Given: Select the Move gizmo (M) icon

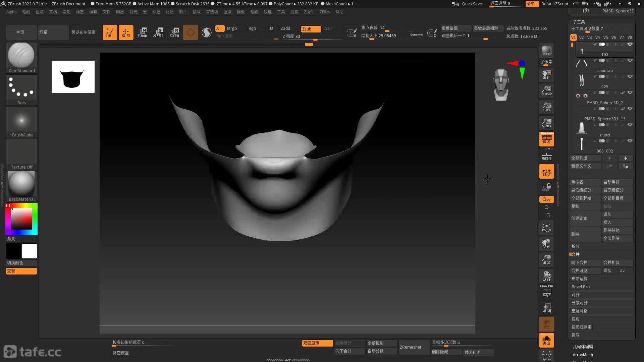Looking at the screenshot, I should pyautogui.click(x=142, y=33).
